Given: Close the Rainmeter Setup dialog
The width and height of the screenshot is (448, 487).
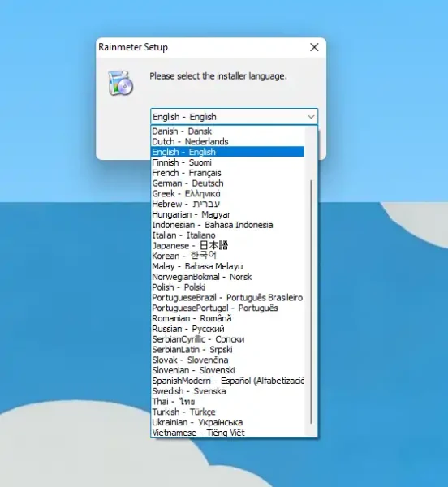Looking at the screenshot, I should [314, 47].
